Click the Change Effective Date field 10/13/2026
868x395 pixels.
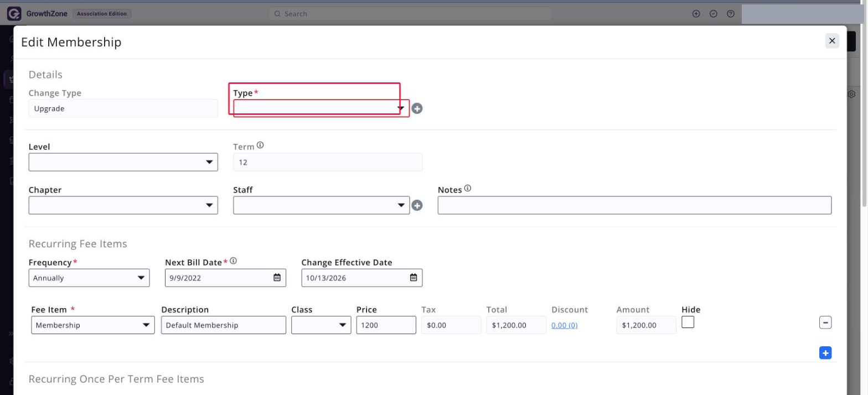362,278
